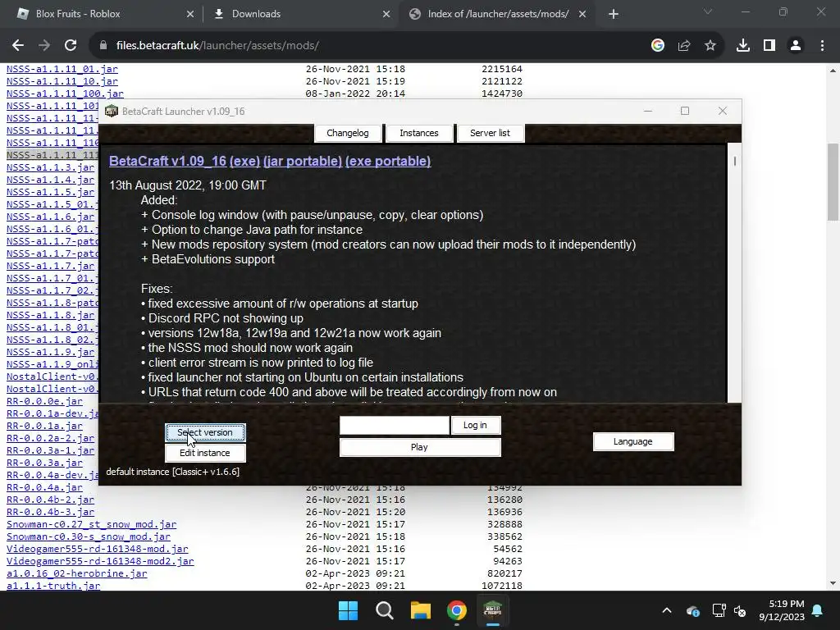The width and height of the screenshot is (840, 630).
Task: Open the Server list tab
Action: coord(491,133)
